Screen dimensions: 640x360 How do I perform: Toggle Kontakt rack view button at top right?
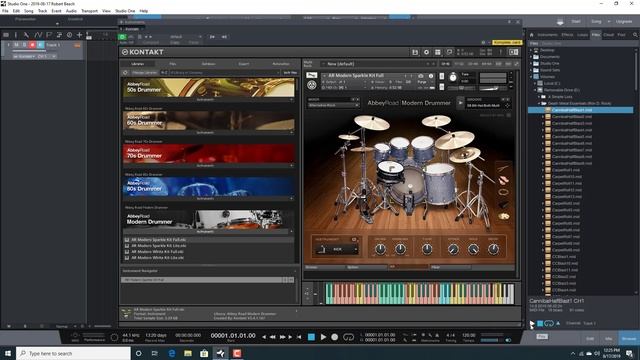(513, 52)
